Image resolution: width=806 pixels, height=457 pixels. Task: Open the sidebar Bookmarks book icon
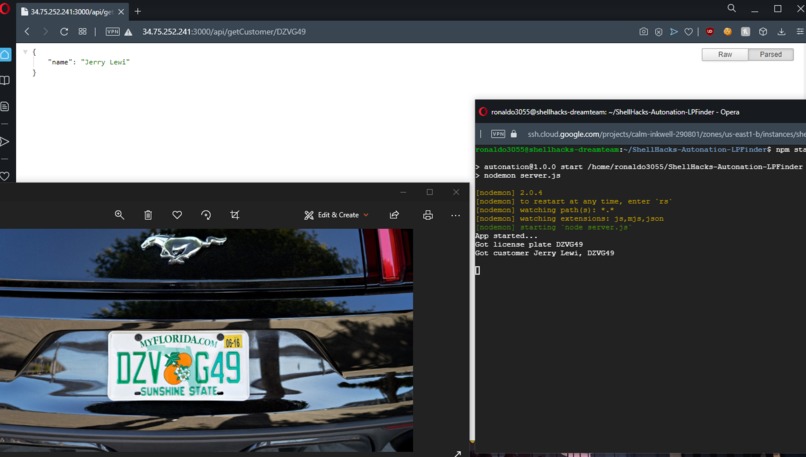[5, 81]
